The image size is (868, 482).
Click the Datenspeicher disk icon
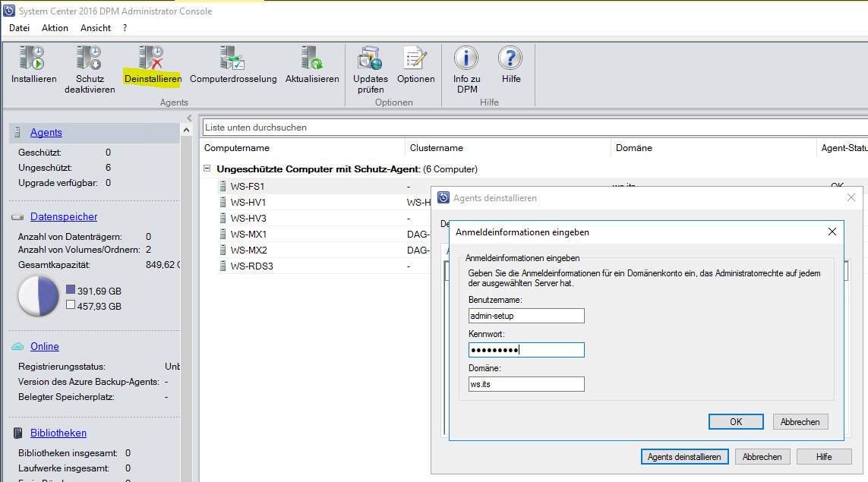point(17,217)
